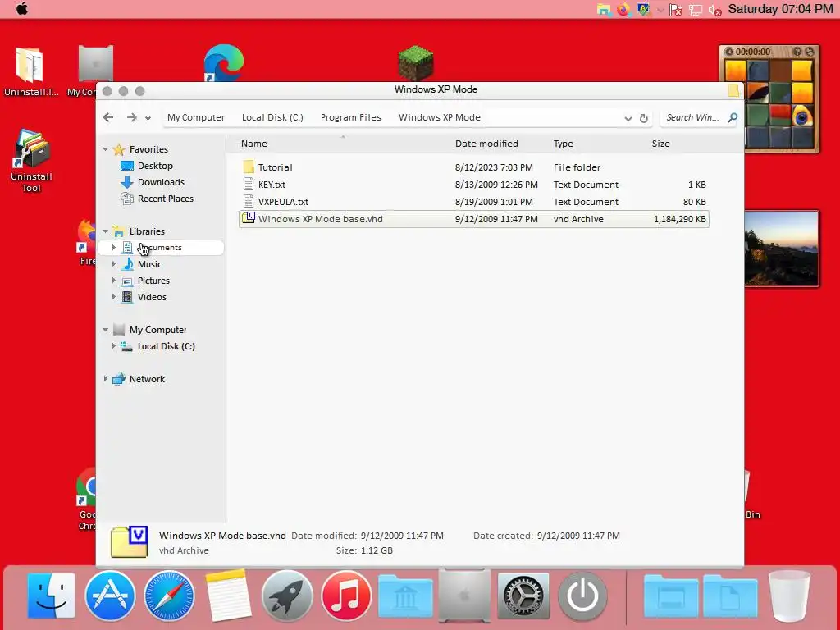Open the Notes pad dock icon
840x630 pixels.
point(228,596)
